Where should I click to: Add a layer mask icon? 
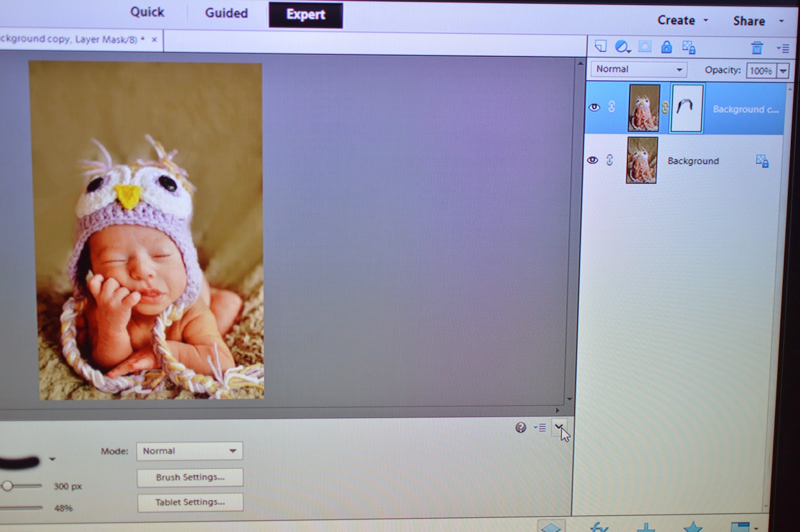click(x=644, y=47)
